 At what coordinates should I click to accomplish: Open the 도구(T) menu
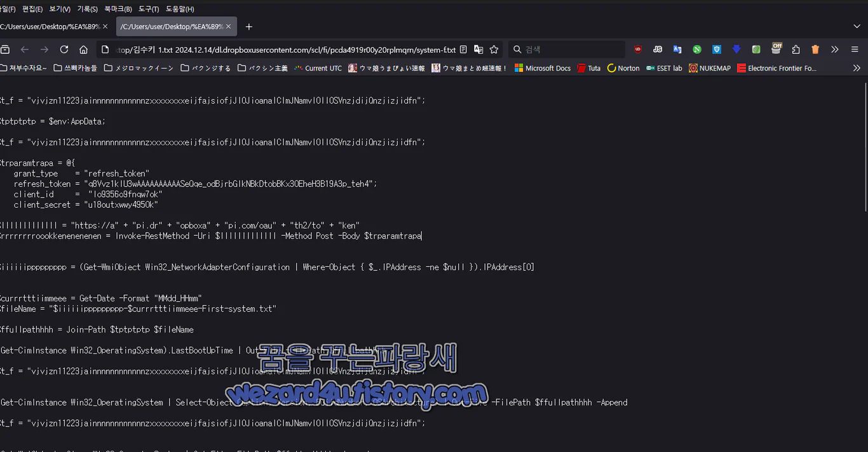149,9
